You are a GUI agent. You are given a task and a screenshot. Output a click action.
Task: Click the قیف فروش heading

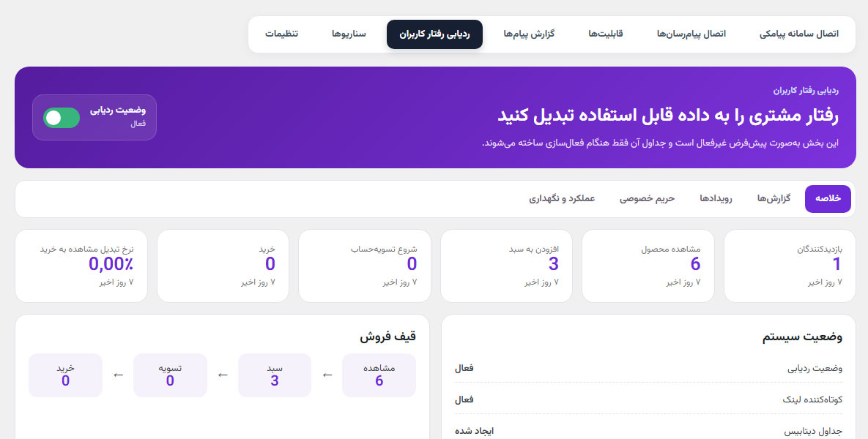pos(387,336)
